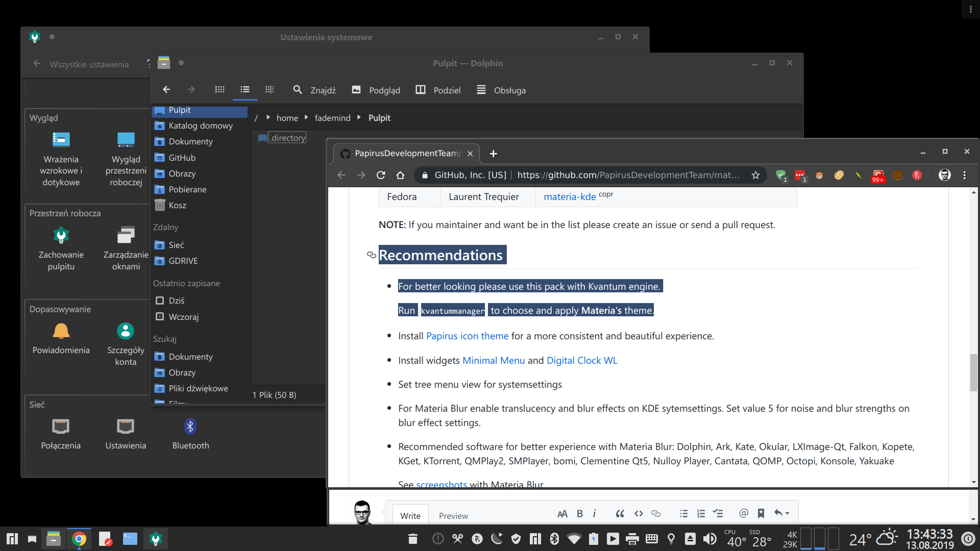Apply bold formatting in the comment editor
Viewport: 980px width, 551px height.
579,513
